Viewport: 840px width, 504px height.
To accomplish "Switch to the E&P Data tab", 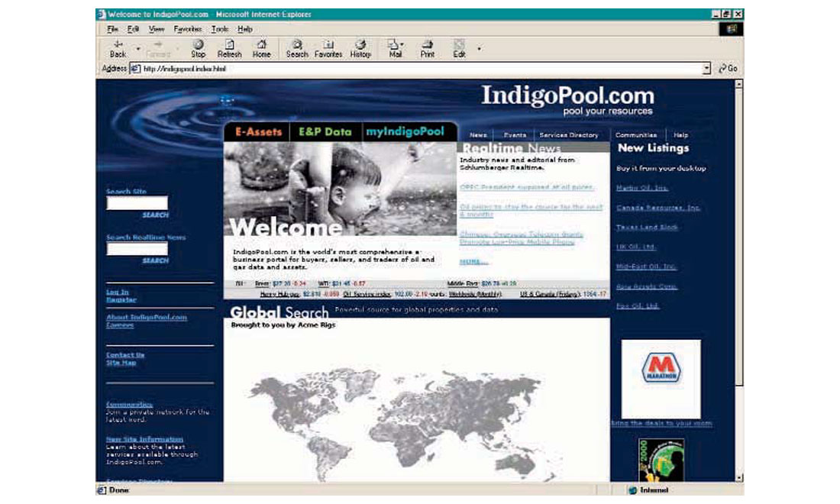I will pyautogui.click(x=325, y=132).
